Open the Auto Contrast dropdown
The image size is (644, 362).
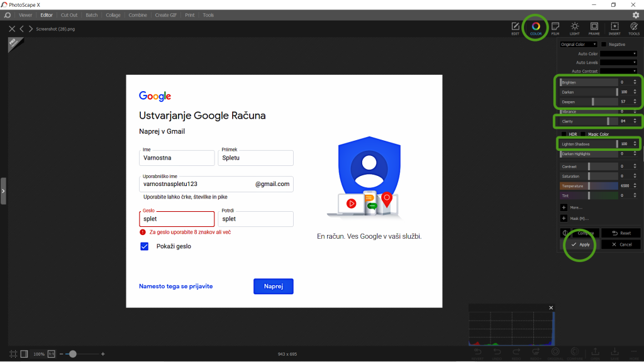tap(619, 71)
